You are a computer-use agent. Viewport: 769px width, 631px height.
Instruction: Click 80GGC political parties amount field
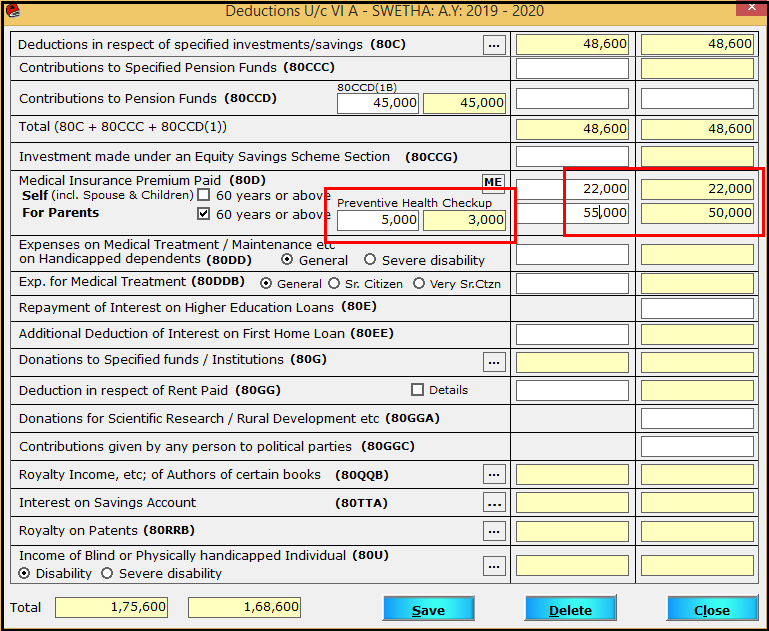pos(697,447)
